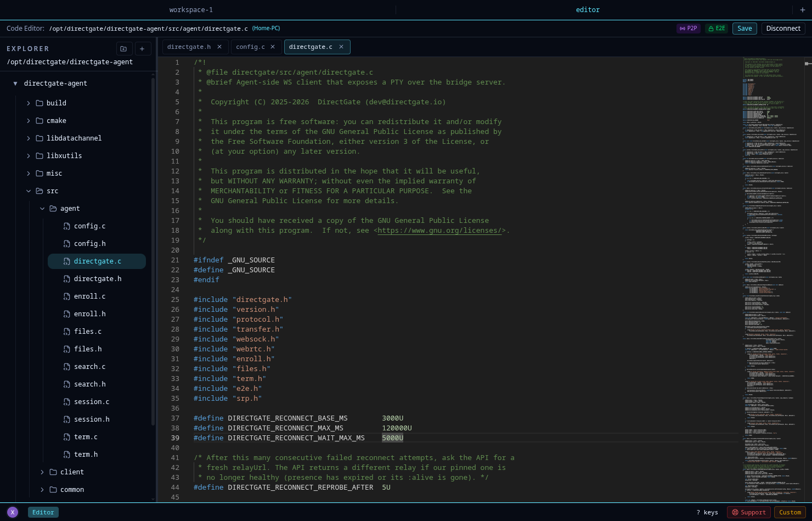812x521 pixels.
Task: Open directgate.c in the file tree
Action: tap(97, 261)
